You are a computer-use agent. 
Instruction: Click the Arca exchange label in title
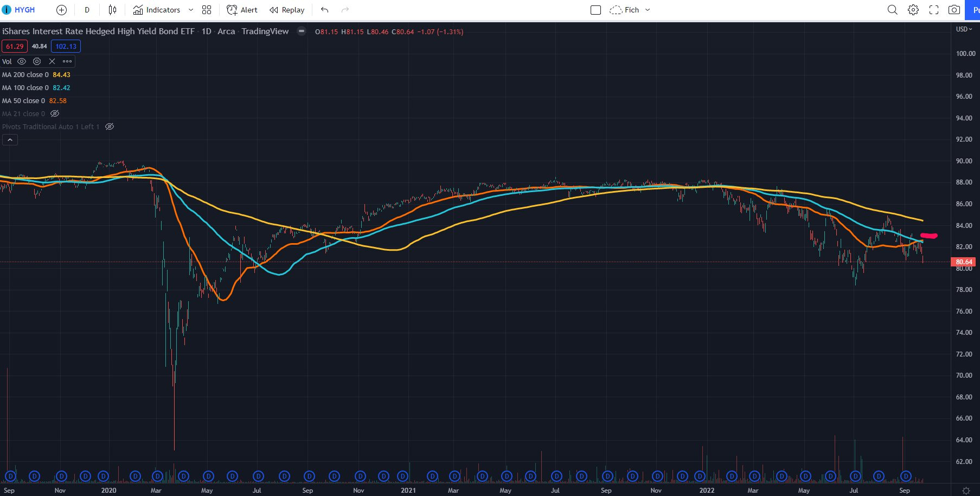pyautogui.click(x=226, y=31)
